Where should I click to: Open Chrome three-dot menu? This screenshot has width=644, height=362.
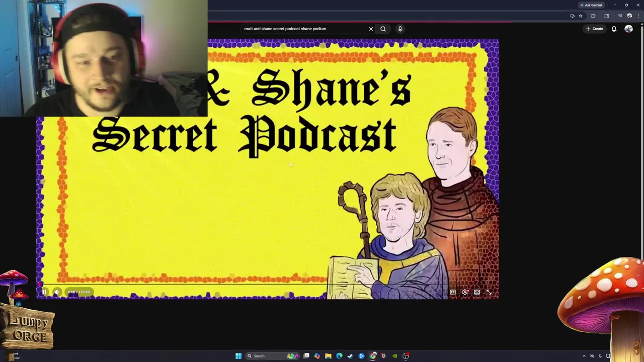pyautogui.click(x=638, y=16)
